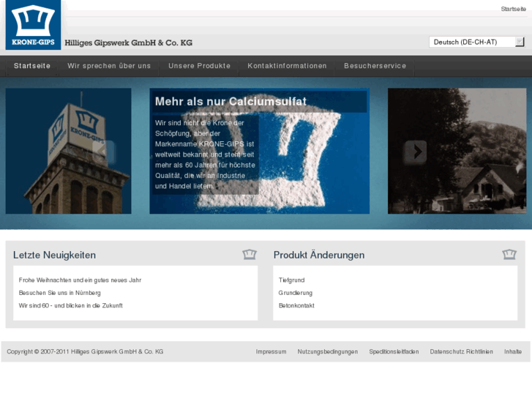This screenshot has width=532, height=399.
Task: Click the KRONE-GIPS tower slide thumbnail
Action: [x=68, y=151]
